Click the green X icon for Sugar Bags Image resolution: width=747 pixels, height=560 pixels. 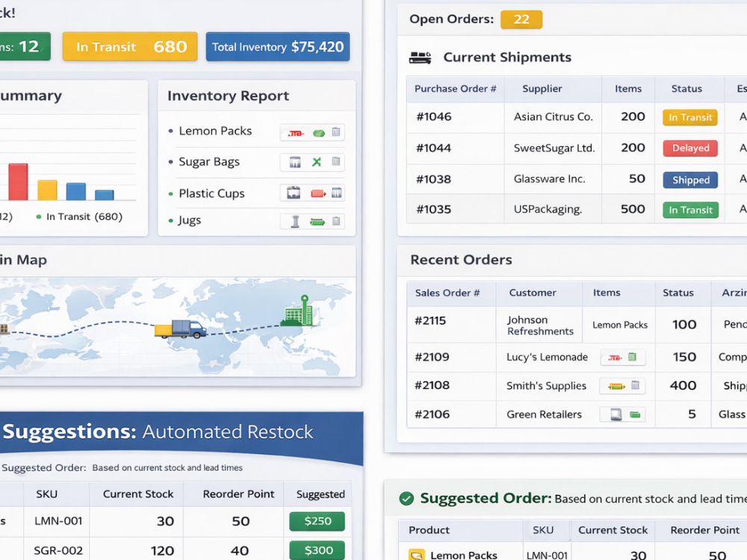(316, 162)
